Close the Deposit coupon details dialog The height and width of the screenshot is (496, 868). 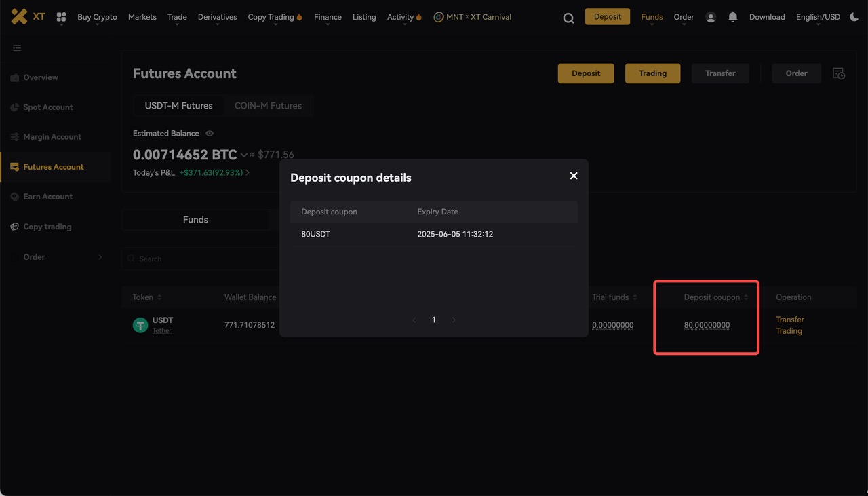click(574, 176)
